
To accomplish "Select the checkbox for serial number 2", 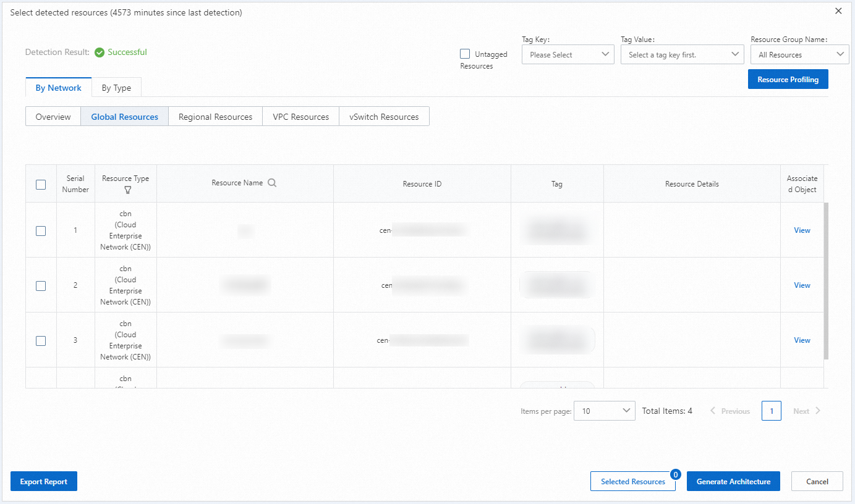I will (x=41, y=285).
